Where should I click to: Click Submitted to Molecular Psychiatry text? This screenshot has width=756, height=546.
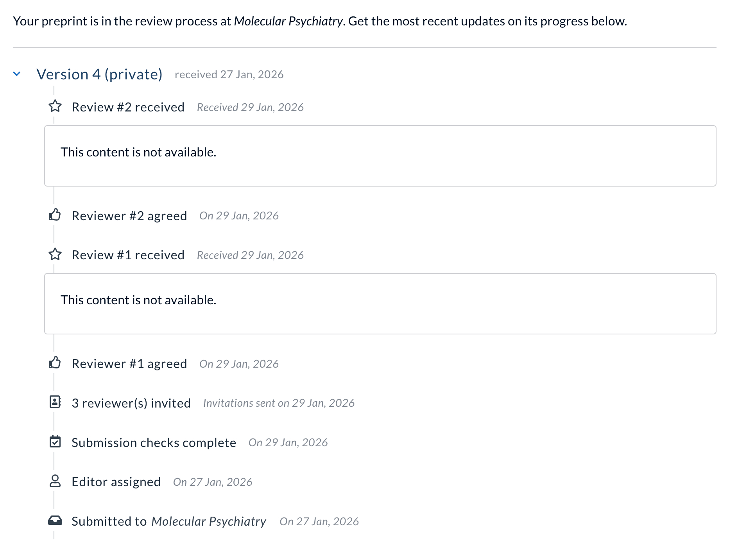(168, 521)
